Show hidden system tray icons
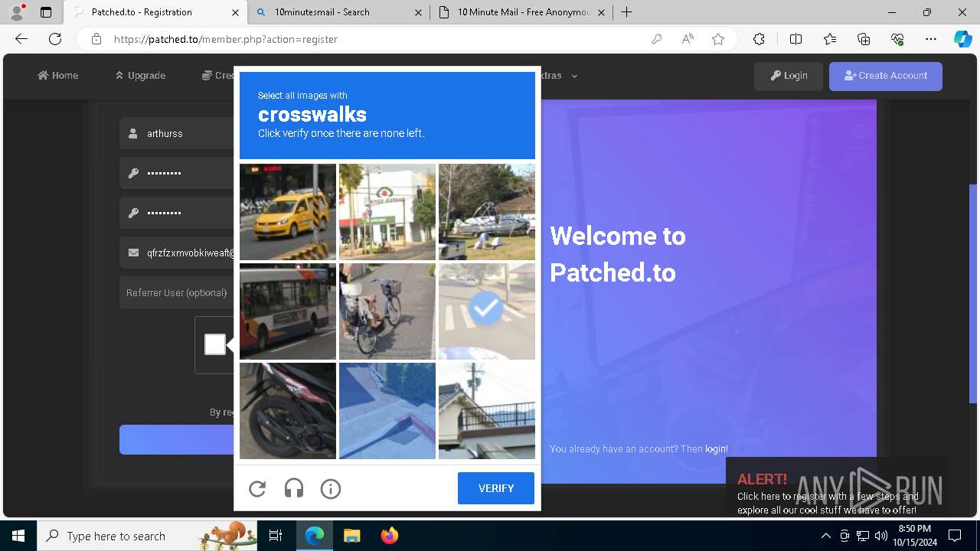Image resolution: width=980 pixels, height=551 pixels. (825, 536)
